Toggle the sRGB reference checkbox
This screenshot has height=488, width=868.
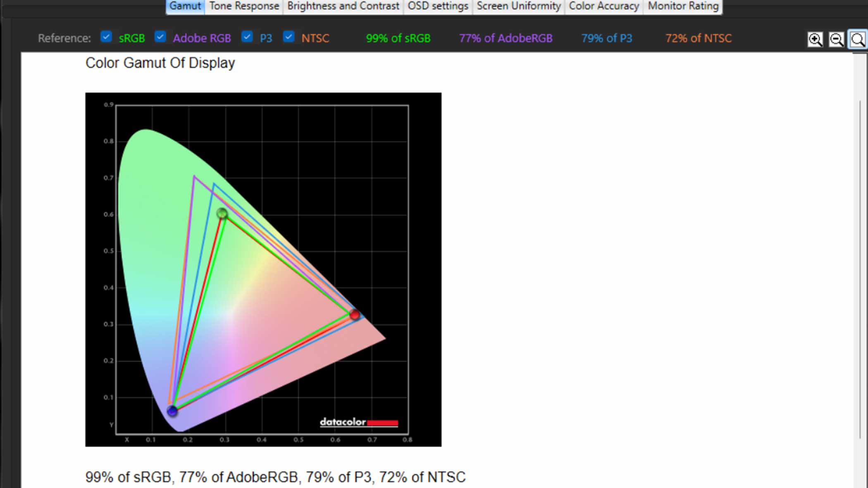click(106, 38)
